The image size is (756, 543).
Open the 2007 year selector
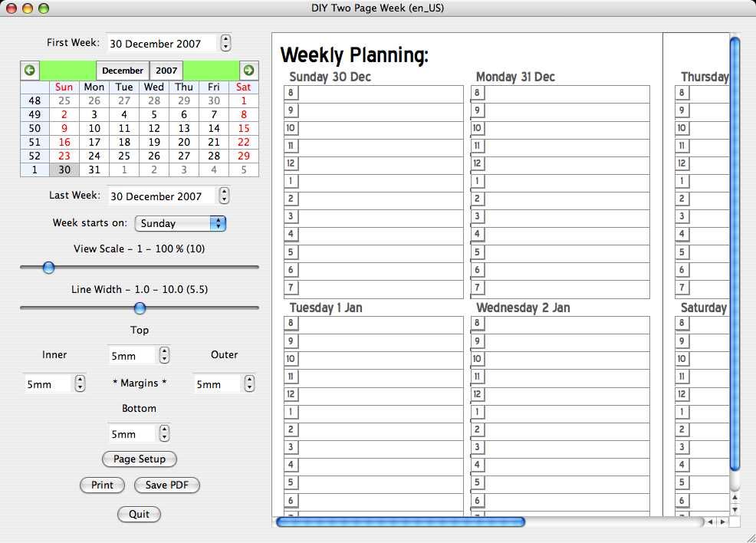tap(166, 71)
